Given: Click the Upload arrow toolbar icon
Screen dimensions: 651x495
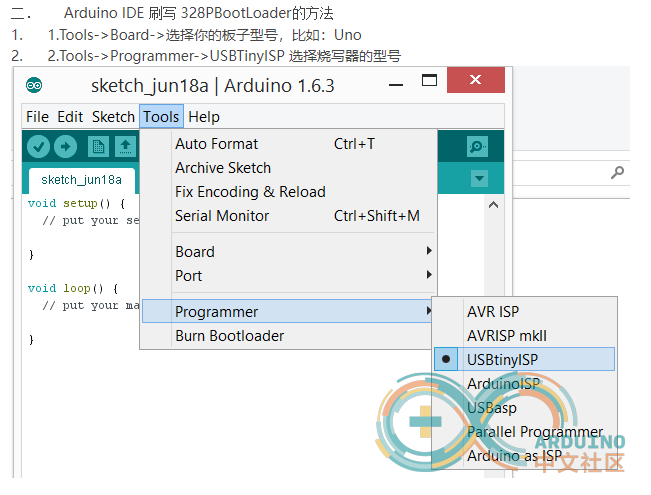Looking at the screenshot, I should (x=65, y=147).
